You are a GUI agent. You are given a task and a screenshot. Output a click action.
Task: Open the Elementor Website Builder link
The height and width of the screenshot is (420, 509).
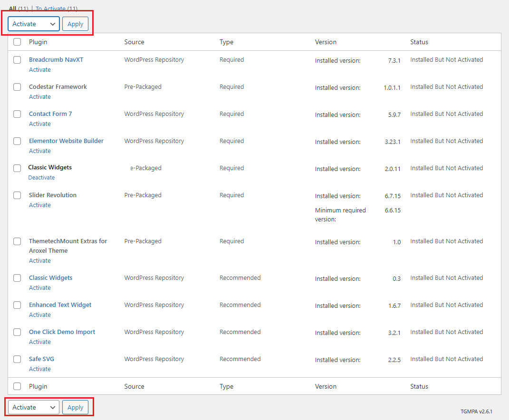click(x=66, y=141)
